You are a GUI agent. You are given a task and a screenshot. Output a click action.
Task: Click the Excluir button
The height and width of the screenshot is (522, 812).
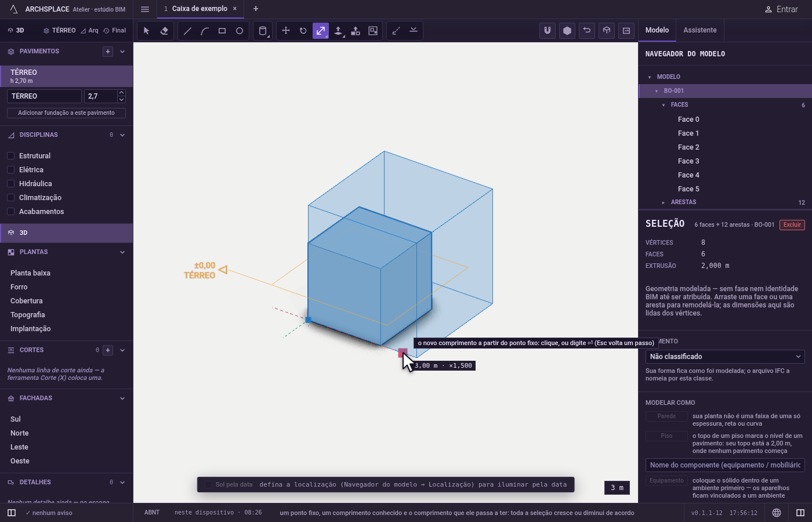pyautogui.click(x=792, y=225)
